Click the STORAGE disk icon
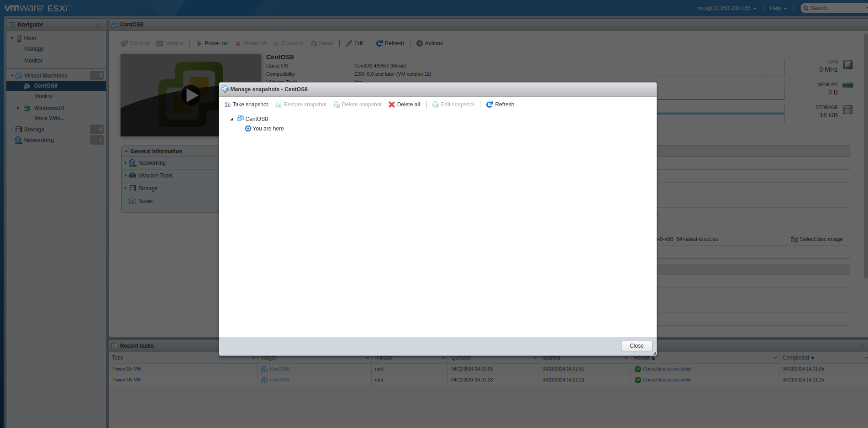 pyautogui.click(x=848, y=110)
